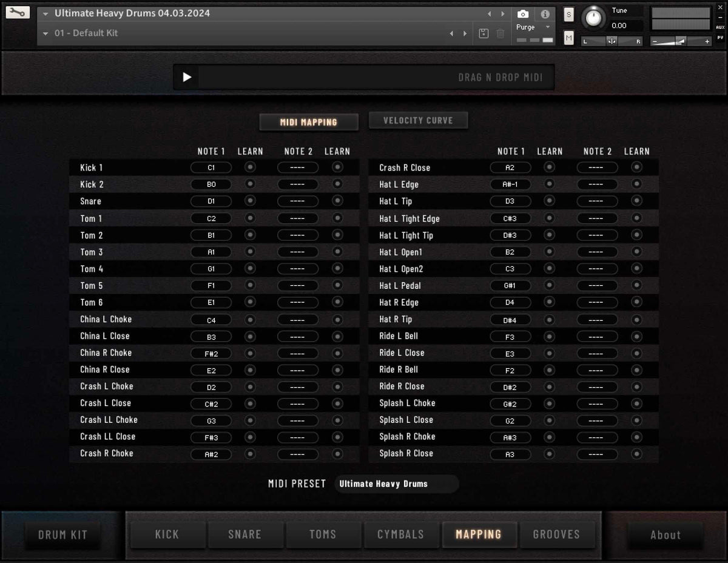Enable Note 1 learn for Kick 1

click(x=250, y=167)
